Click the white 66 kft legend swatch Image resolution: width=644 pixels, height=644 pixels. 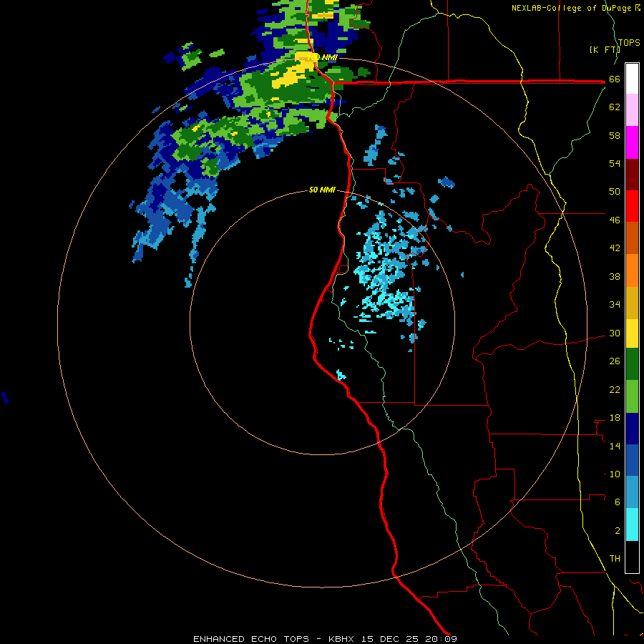[x=632, y=79]
